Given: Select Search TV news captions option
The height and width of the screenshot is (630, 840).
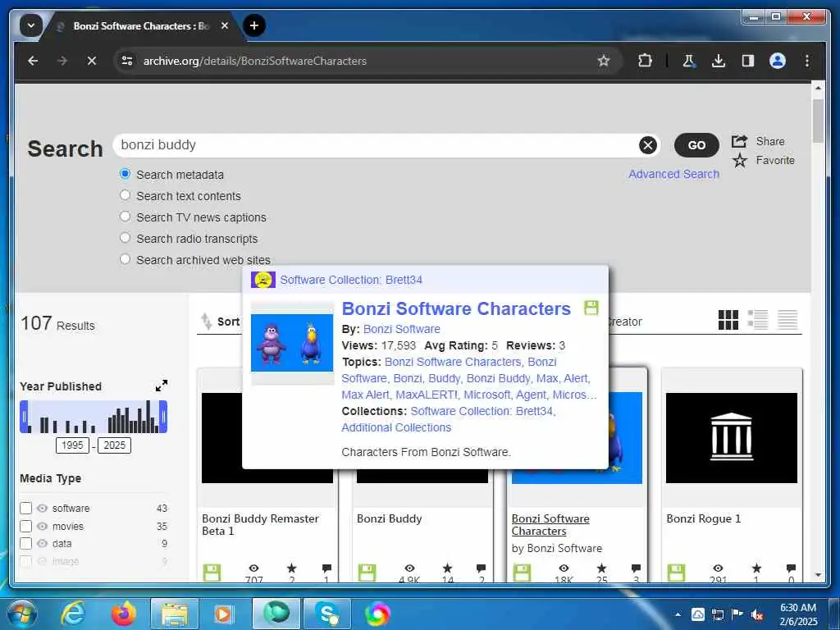Looking at the screenshot, I should (125, 217).
